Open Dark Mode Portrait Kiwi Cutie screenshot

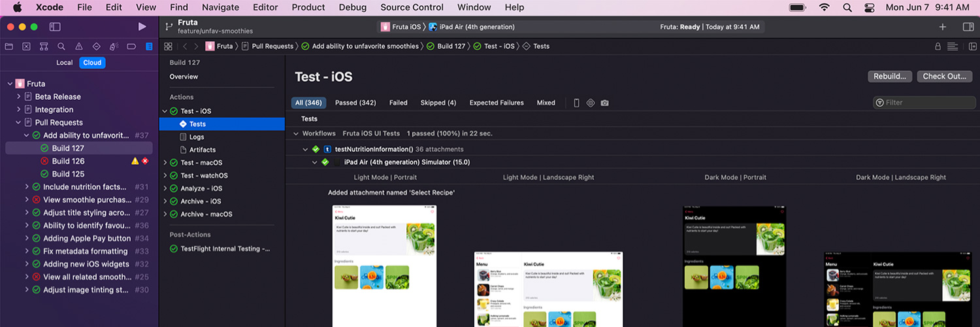pyautogui.click(x=735, y=266)
